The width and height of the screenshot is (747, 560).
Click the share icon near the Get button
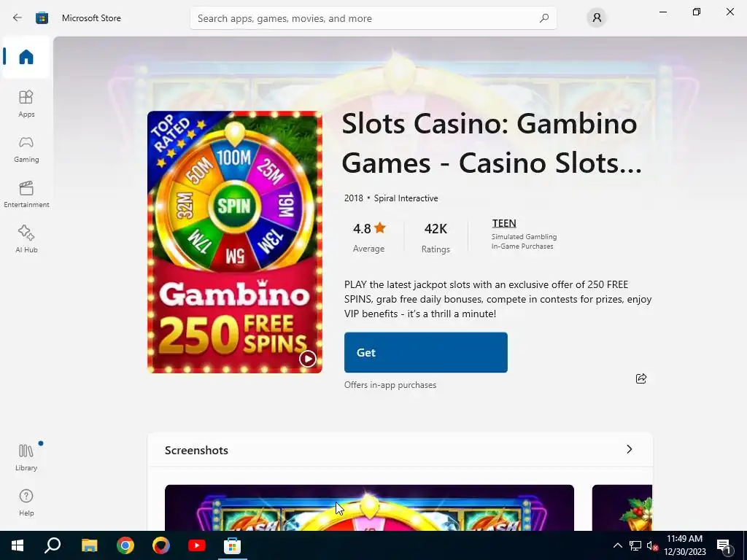click(641, 378)
